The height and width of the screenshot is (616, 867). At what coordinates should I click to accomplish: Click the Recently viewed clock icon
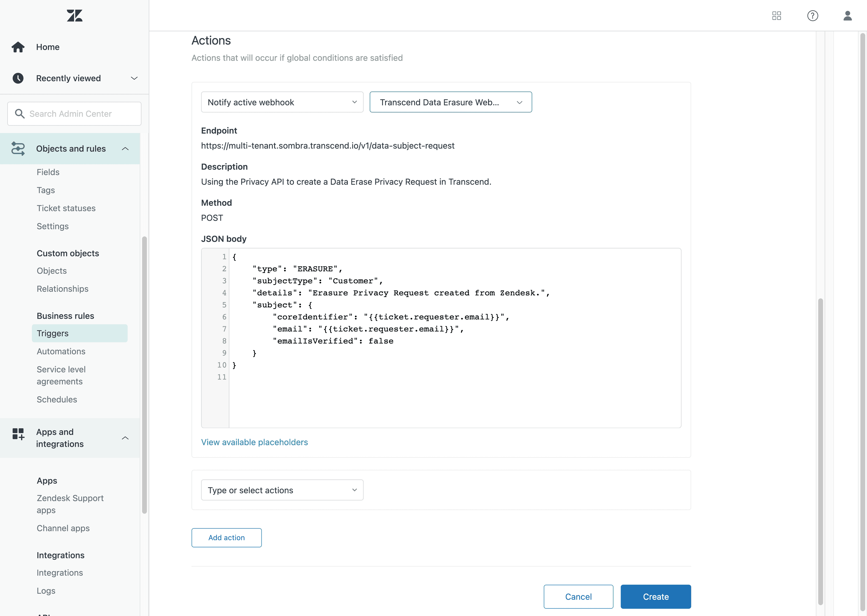[18, 78]
